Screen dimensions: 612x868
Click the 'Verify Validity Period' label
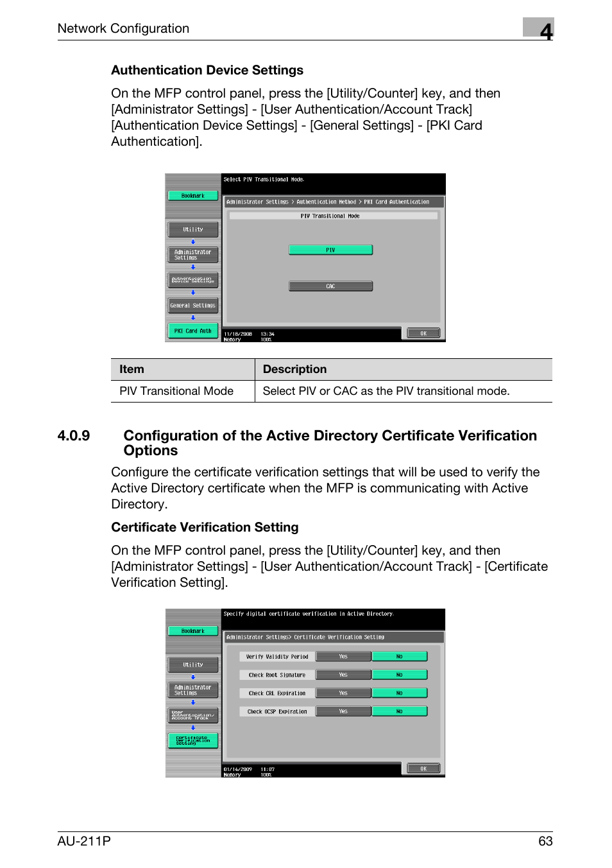tap(277, 656)
